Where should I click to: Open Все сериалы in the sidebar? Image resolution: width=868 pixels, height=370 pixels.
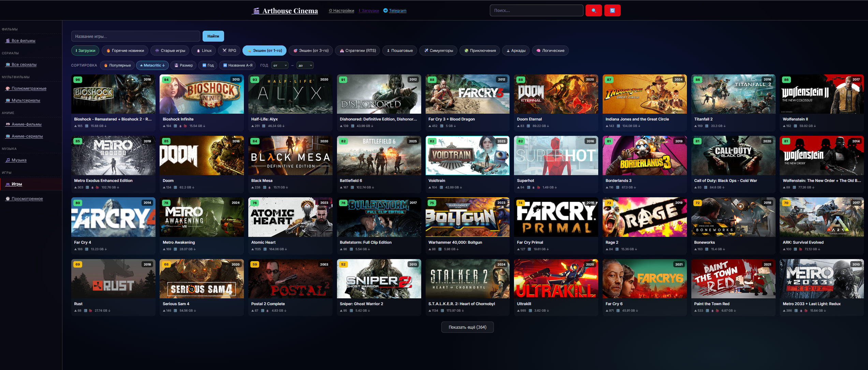pyautogui.click(x=21, y=65)
